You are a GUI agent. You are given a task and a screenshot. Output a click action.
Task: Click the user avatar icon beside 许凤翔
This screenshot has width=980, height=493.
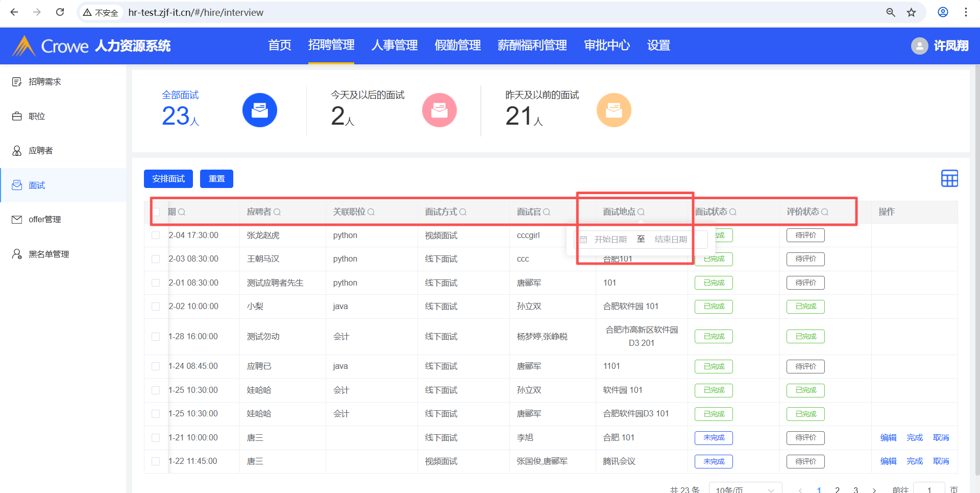click(x=919, y=46)
